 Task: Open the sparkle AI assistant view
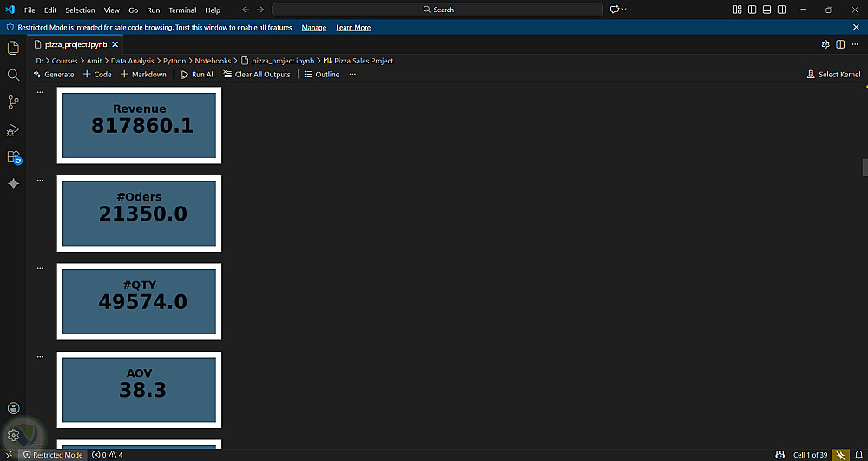coord(13,184)
